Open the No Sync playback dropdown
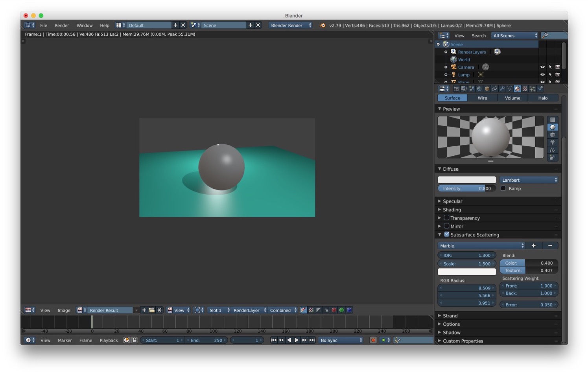Image resolution: width=588 pixels, height=374 pixels. tap(341, 340)
